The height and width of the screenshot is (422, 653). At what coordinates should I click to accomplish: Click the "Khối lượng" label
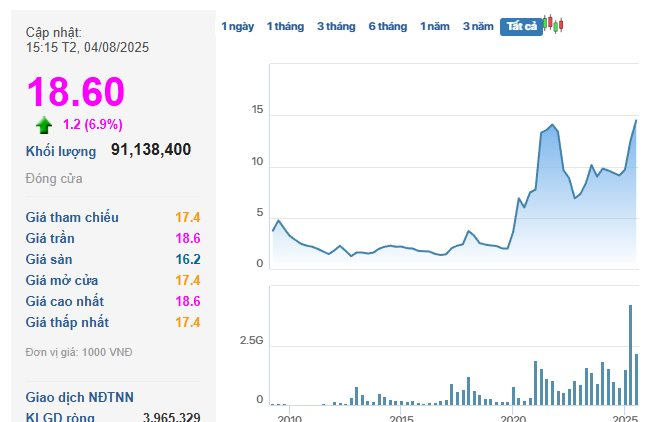point(61,151)
